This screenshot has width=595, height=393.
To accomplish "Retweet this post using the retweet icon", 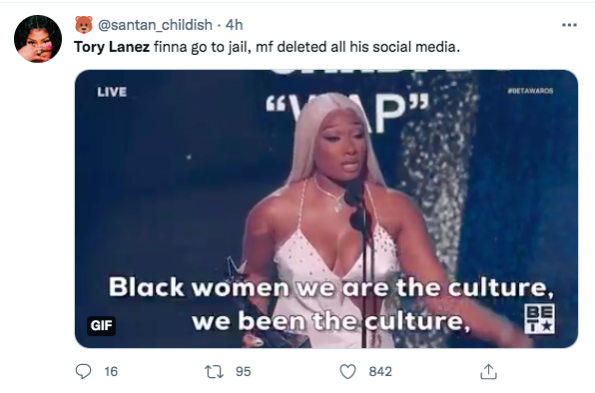I will tap(214, 371).
